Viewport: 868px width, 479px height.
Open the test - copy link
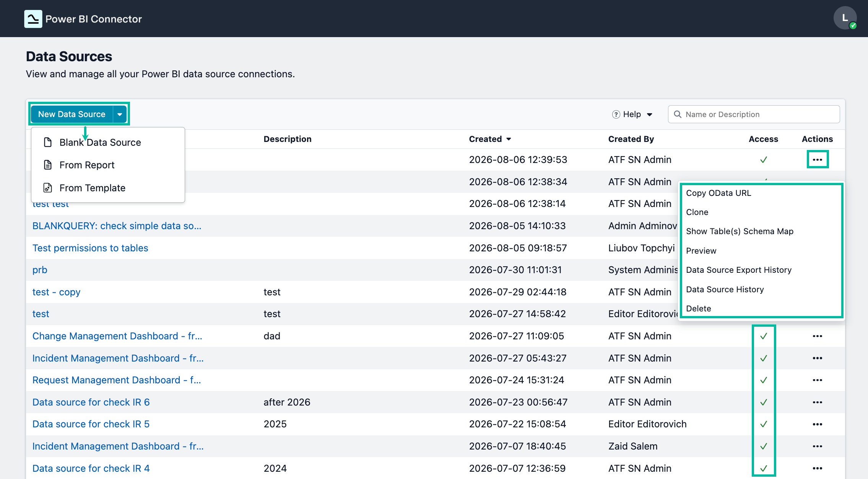56,292
